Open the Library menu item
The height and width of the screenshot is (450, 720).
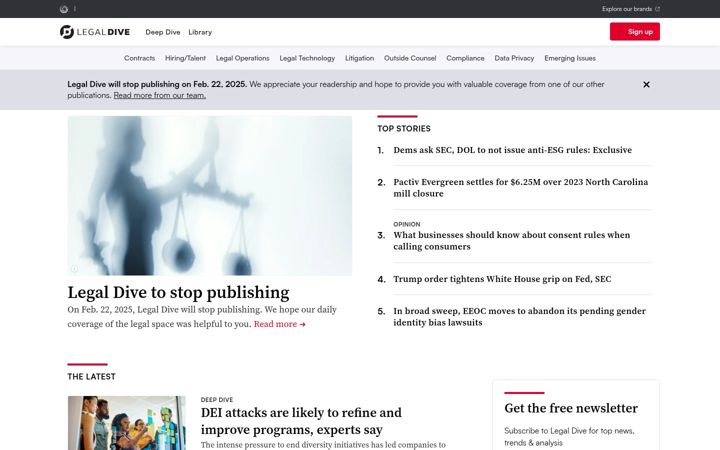tap(200, 32)
